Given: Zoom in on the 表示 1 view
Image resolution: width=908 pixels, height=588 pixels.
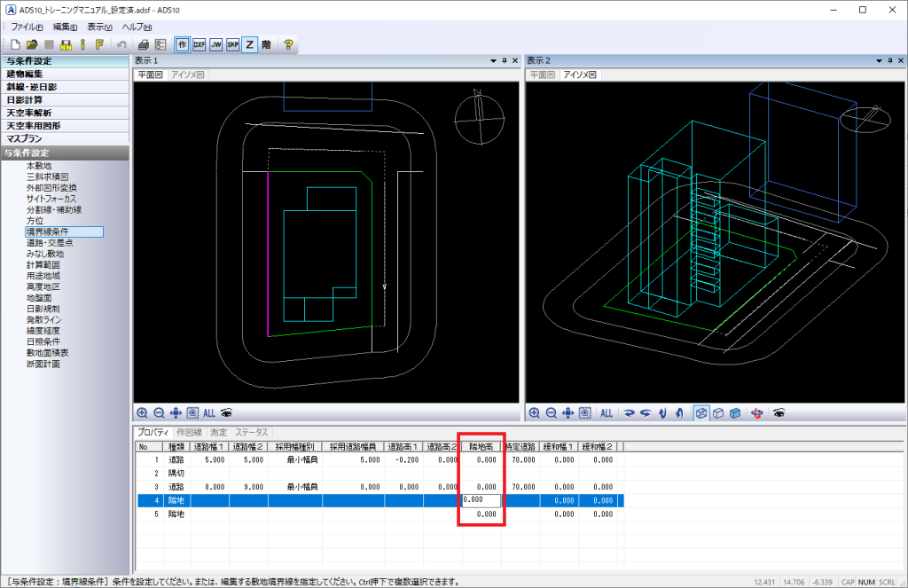Looking at the screenshot, I should pos(142,413).
